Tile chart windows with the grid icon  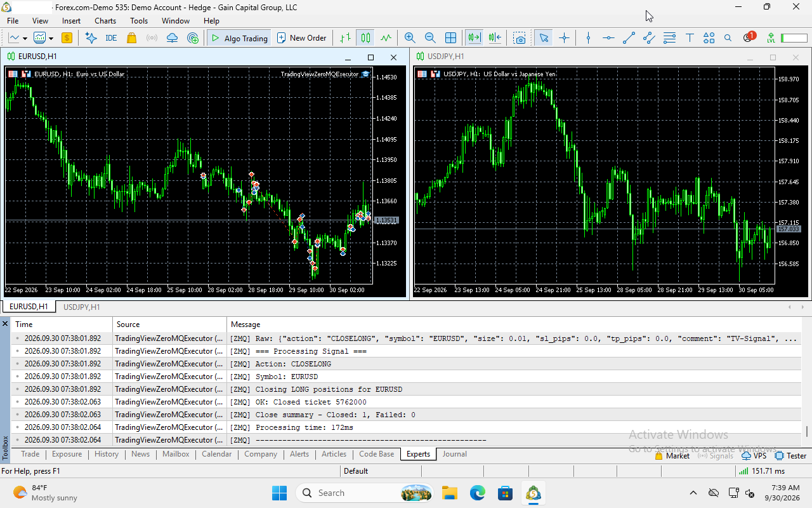[x=450, y=38]
